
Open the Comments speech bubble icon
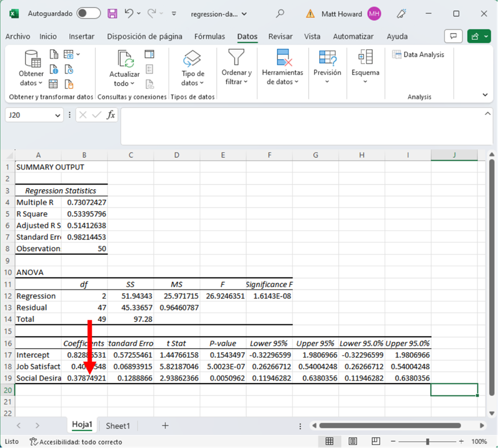[453, 37]
